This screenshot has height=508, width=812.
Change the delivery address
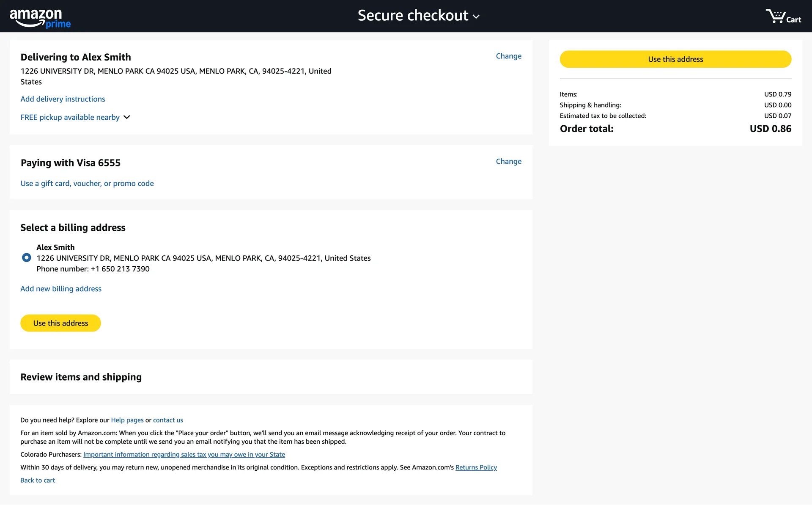(x=508, y=56)
